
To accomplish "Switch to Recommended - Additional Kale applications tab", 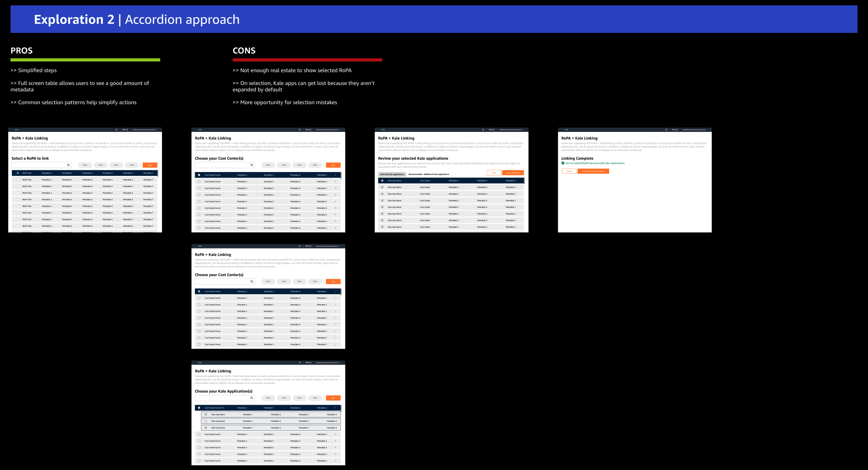I will coord(428,174).
